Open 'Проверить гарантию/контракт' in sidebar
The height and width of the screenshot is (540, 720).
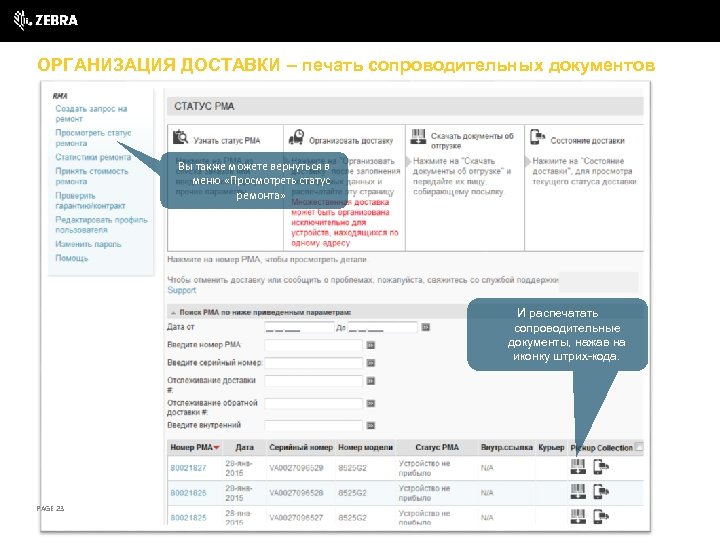(x=90, y=201)
